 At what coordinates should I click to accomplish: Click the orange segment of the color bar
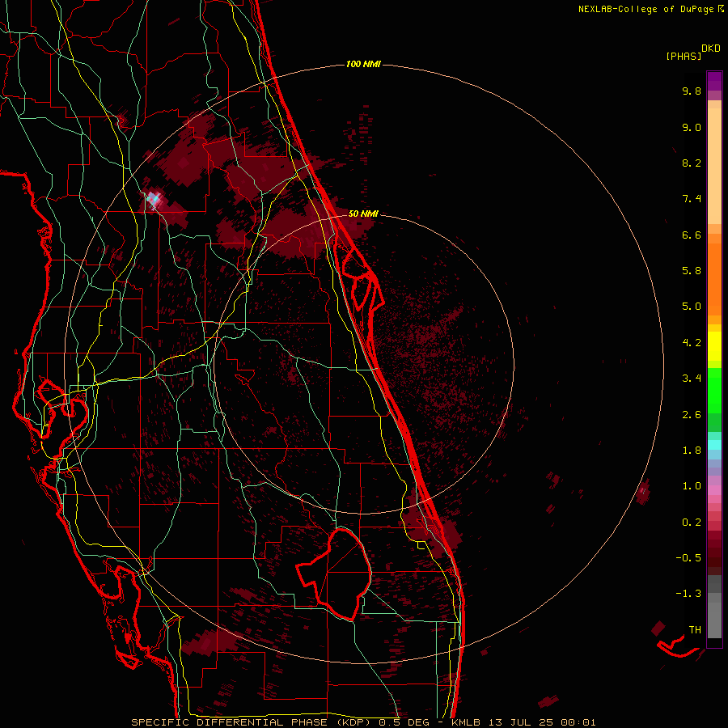714,280
